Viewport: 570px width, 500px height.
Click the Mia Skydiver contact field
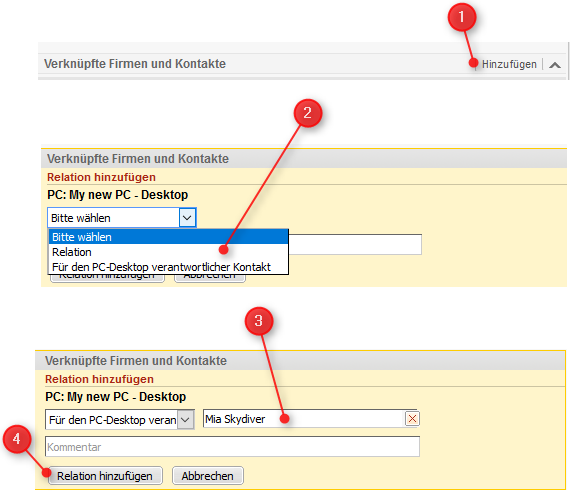[304, 419]
